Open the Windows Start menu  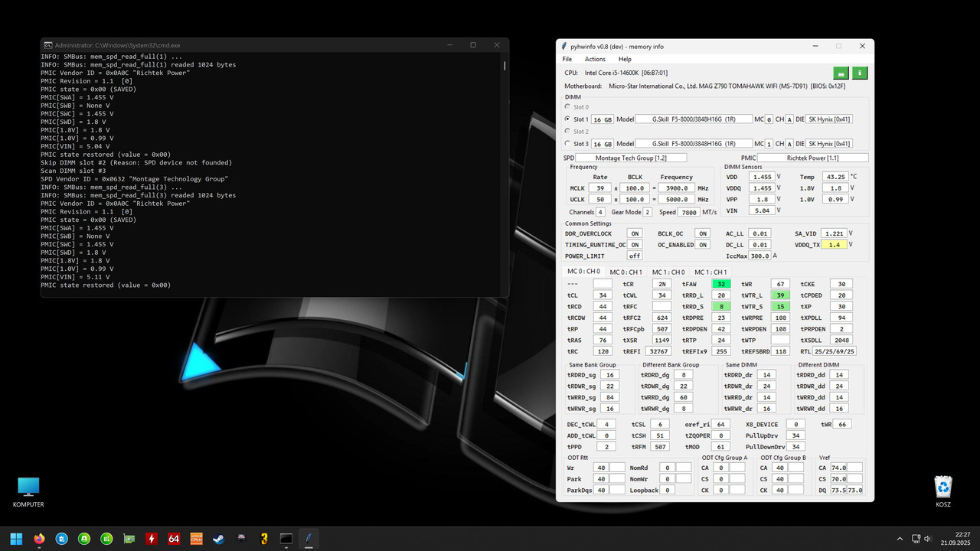click(16, 539)
